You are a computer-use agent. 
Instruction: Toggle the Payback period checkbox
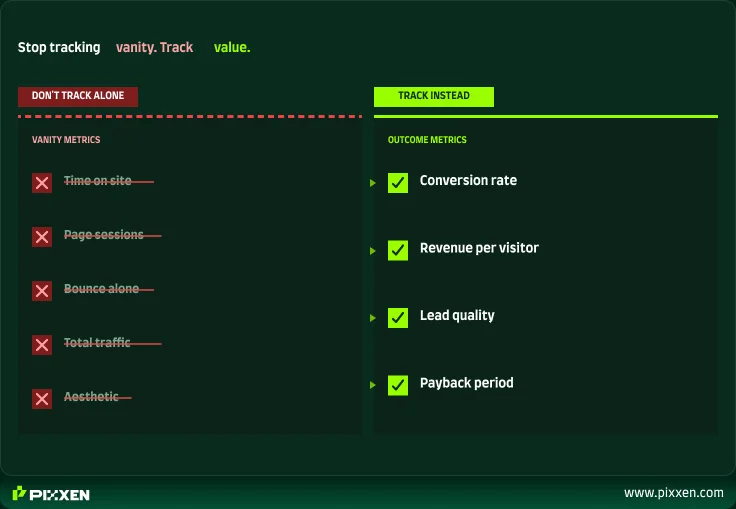click(398, 385)
